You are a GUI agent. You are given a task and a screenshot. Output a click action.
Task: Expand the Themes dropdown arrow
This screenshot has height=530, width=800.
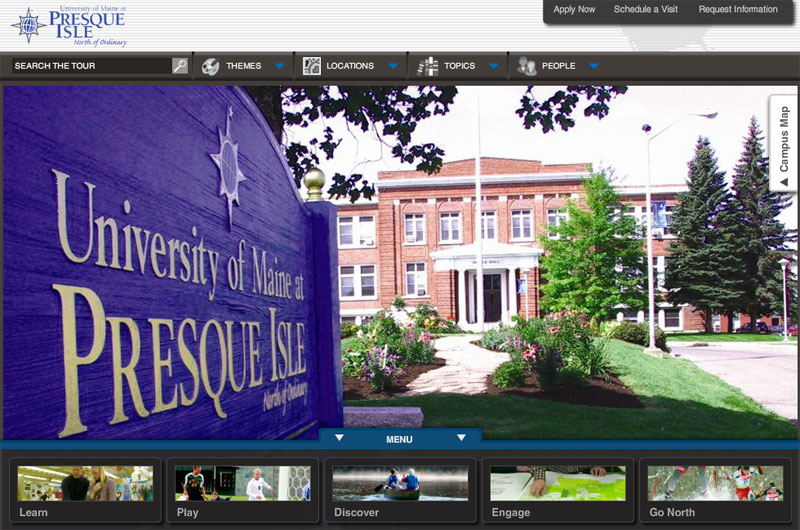click(x=279, y=67)
